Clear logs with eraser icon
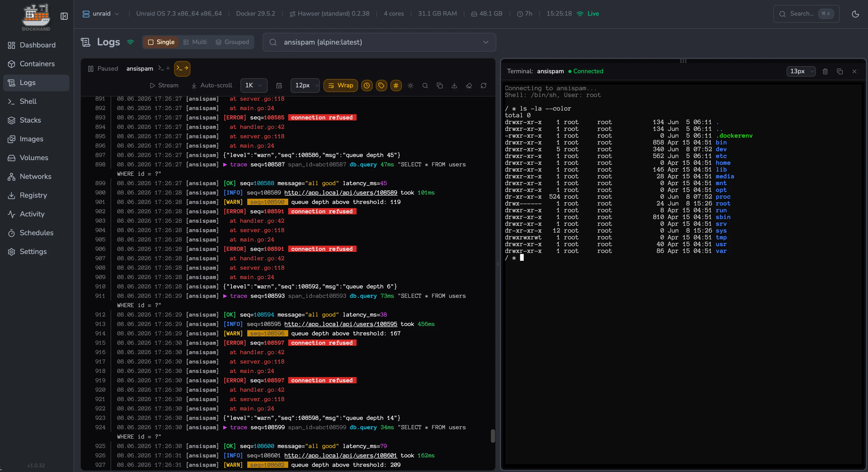 point(469,86)
